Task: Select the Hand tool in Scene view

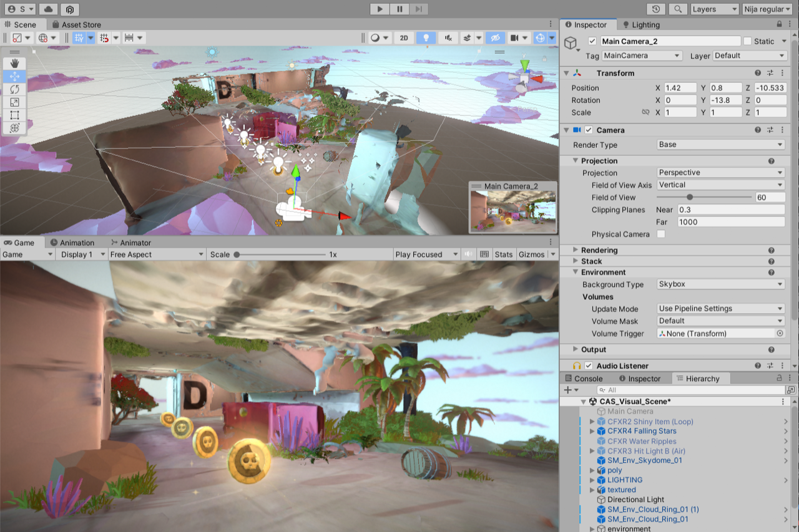Action: point(15,63)
